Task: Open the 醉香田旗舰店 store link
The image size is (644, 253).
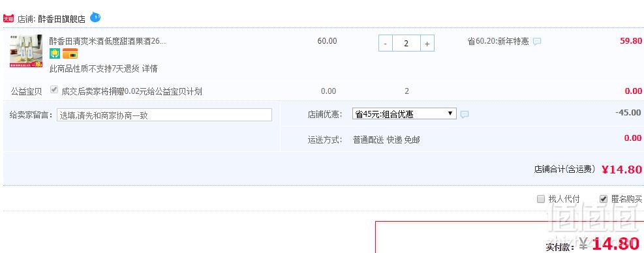Action: (x=61, y=20)
